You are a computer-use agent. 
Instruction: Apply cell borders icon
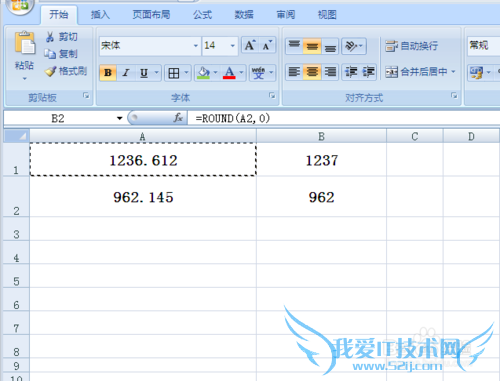coord(174,73)
